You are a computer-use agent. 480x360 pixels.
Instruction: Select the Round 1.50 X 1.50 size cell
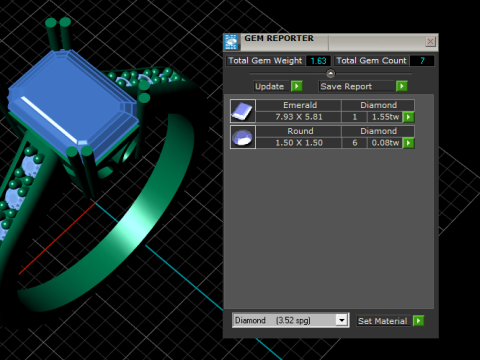(x=299, y=143)
